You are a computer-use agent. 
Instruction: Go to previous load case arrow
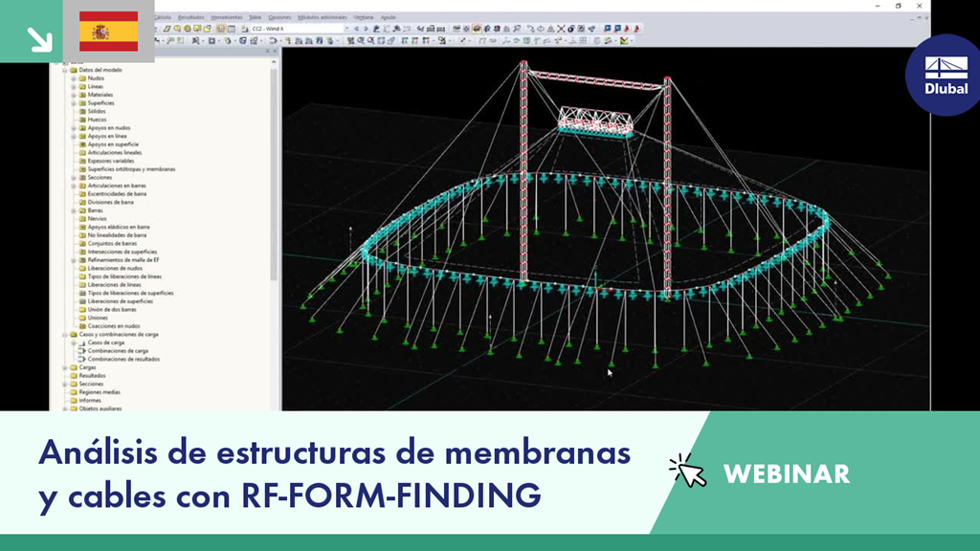(x=356, y=29)
